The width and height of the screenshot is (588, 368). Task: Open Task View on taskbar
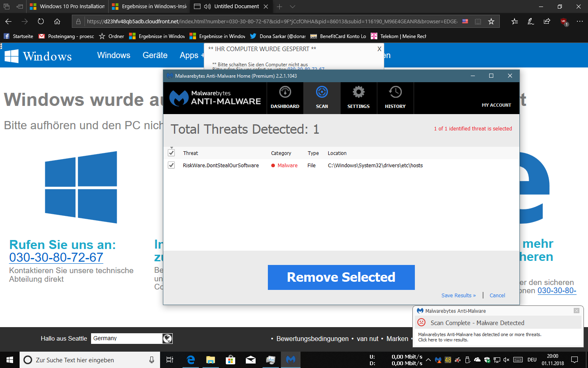pyautogui.click(x=170, y=360)
